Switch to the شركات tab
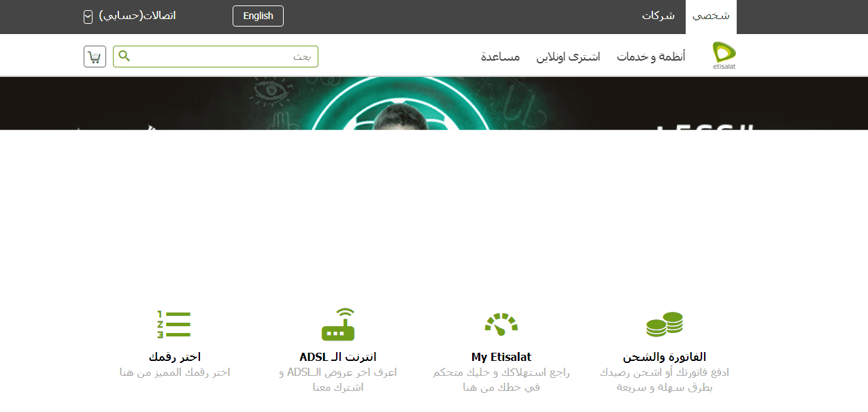The height and width of the screenshot is (412, 868). coord(658,16)
